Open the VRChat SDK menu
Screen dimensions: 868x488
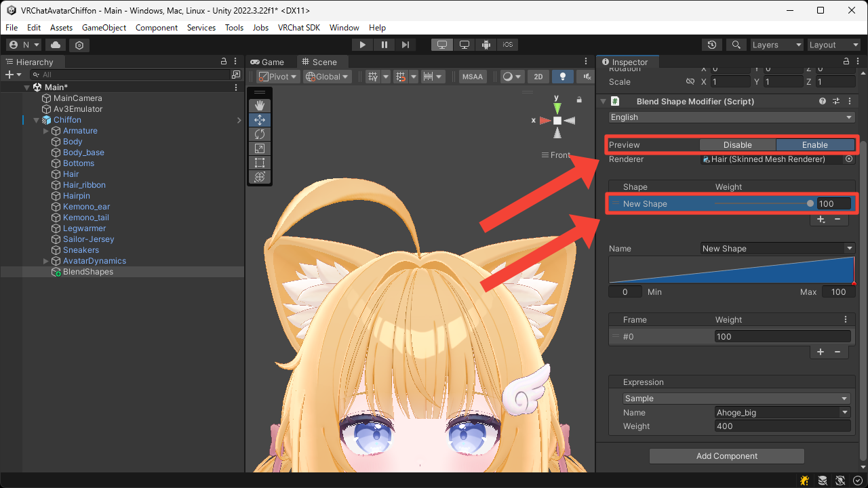click(298, 28)
